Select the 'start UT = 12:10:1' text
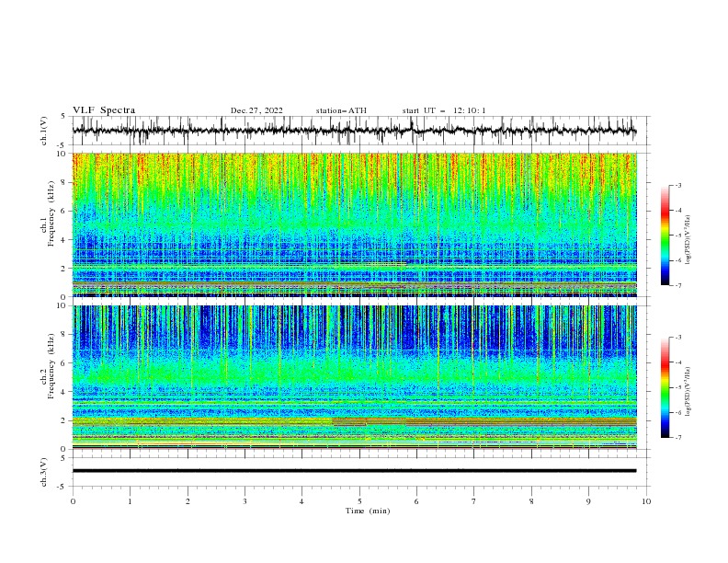The height and width of the screenshot is (563, 728). [444, 110]
